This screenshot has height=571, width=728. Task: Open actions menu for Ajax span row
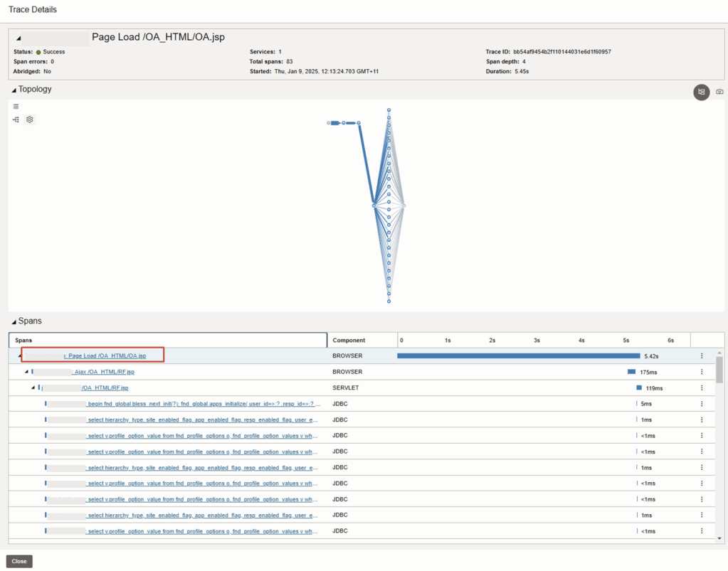coord(702,372)
